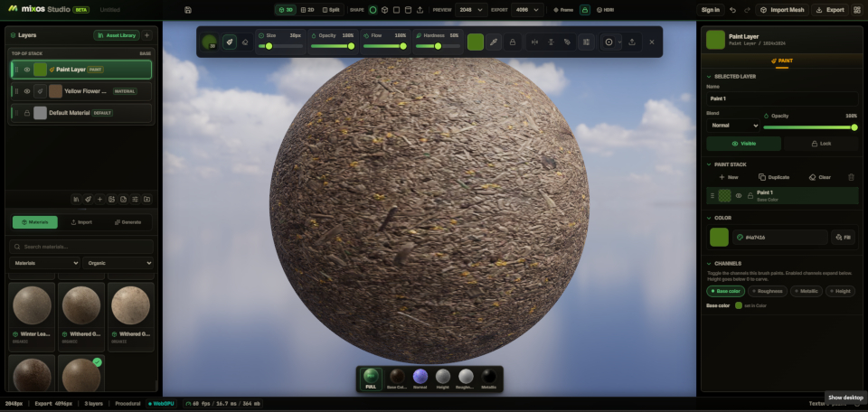Upload a custom shape from top bar
The height and width of the screenshot is (412, 868).
tap(420, 10)
